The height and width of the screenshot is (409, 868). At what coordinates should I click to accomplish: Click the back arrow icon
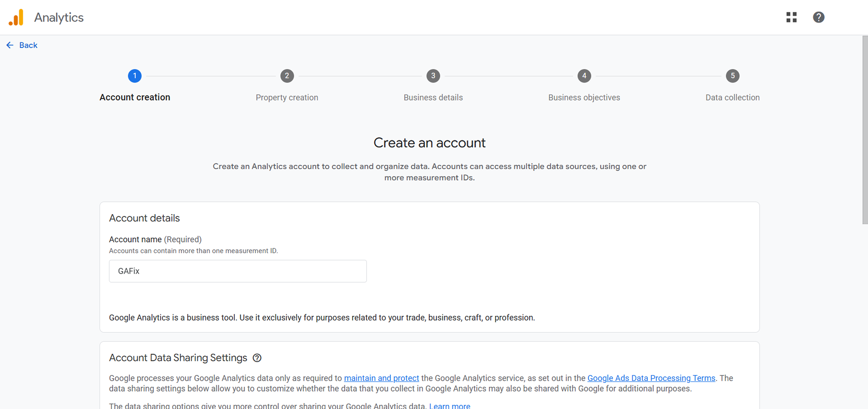point(10,45)
